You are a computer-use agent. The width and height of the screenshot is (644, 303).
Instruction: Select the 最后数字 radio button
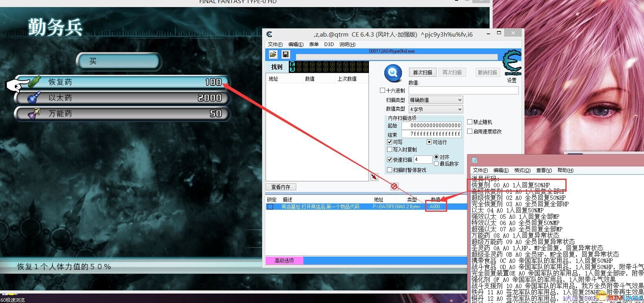pyautogui.click(x=436, y=164)
